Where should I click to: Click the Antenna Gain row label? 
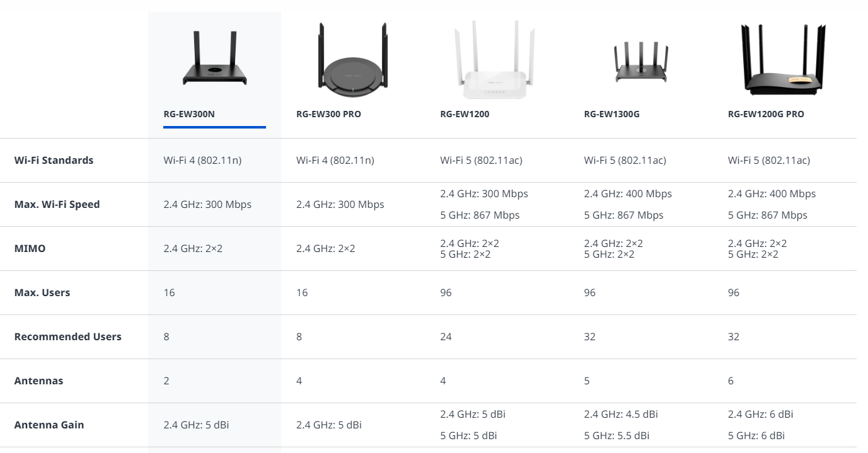pyautogui.click(x=49, y=425)
